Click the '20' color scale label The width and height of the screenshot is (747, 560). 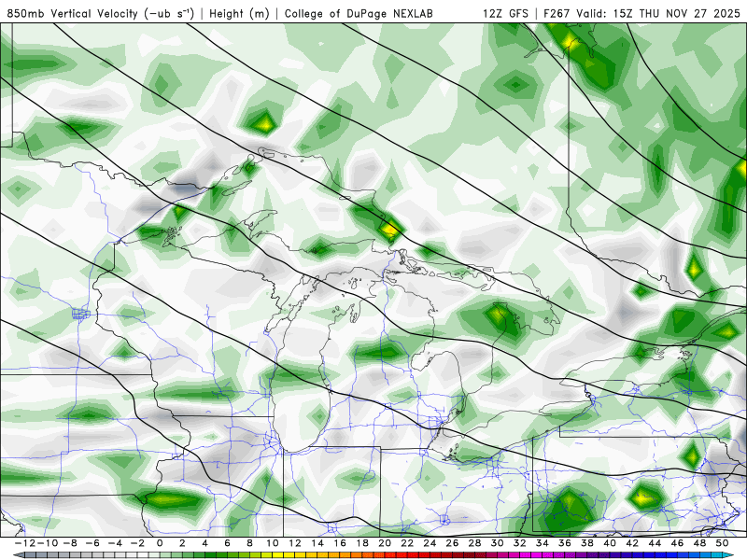tap(385, 543)
